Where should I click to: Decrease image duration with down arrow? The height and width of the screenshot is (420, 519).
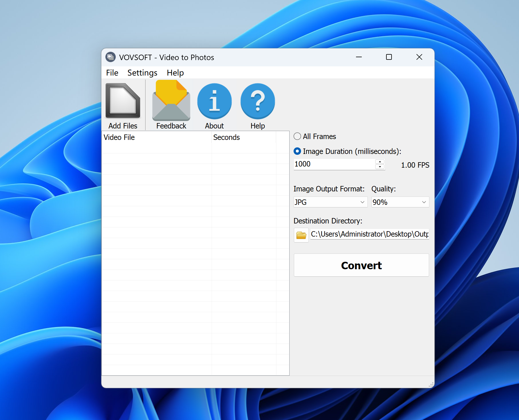(x=380, y=167)
